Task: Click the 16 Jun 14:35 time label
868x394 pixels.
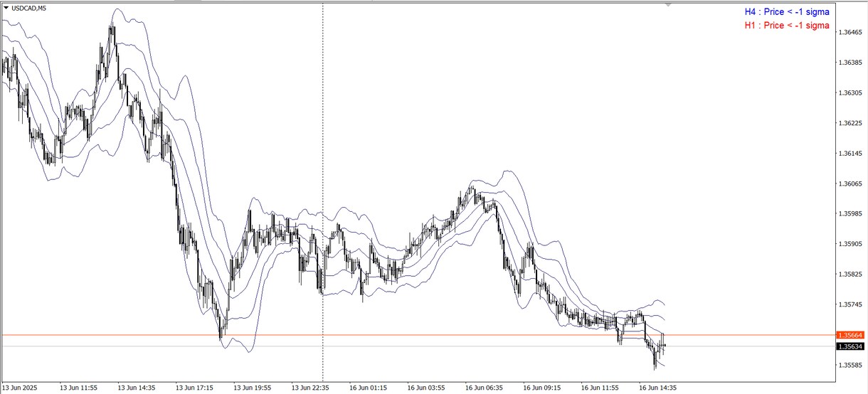Action: point(659,388)
